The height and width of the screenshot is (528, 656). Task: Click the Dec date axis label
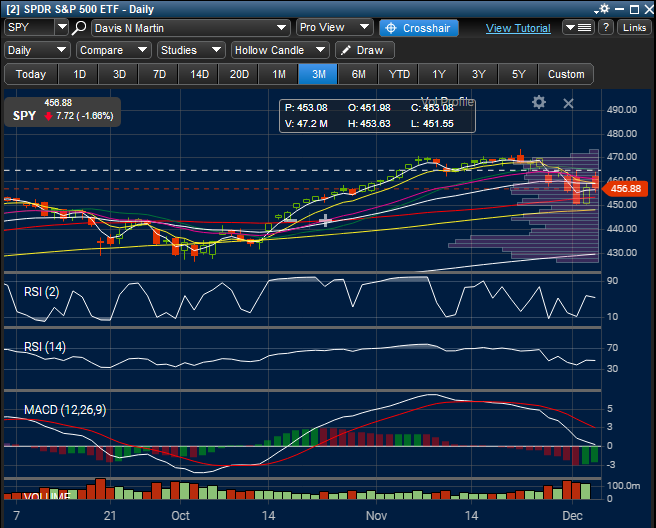(x=572, y=515)
